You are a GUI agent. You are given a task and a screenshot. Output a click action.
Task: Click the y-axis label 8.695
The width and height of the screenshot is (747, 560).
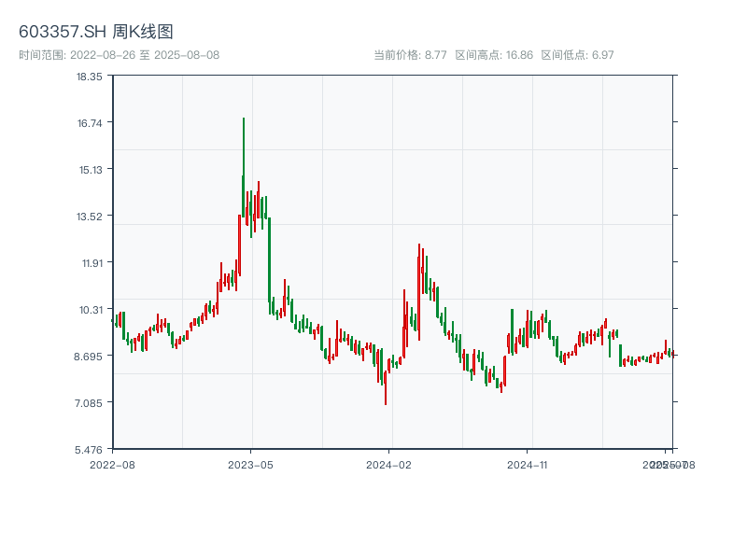[x=88, y=357]
